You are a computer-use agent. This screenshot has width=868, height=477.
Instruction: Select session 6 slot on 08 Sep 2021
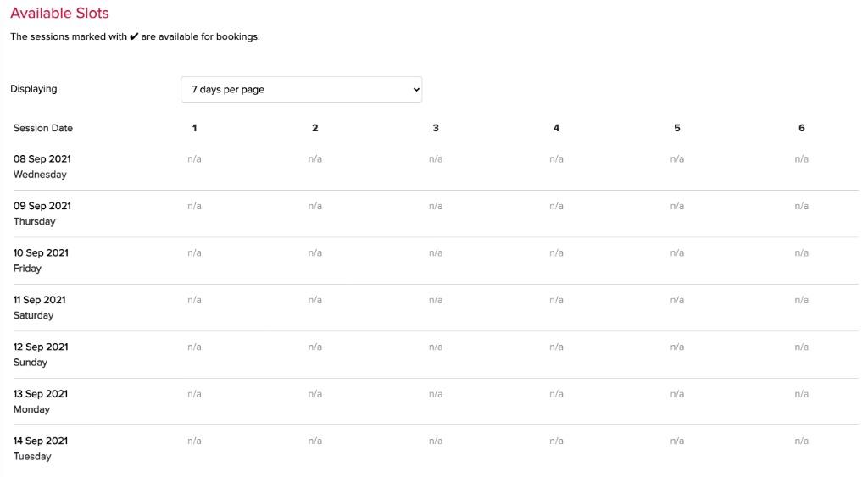point(801,158)
